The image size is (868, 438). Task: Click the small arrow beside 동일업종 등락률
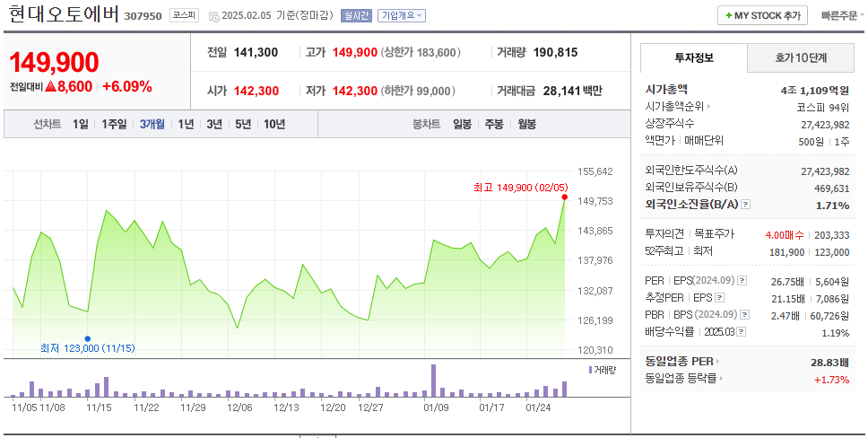pos(721,379)
